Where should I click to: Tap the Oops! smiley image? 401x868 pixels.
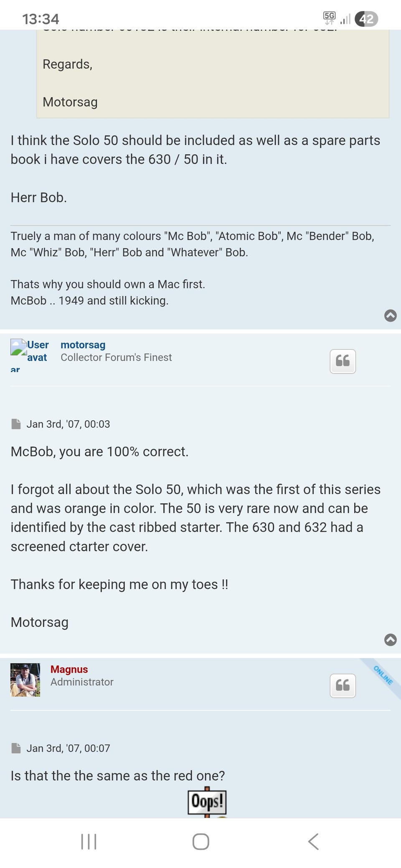pyautogui.click(x=207, y=802)
